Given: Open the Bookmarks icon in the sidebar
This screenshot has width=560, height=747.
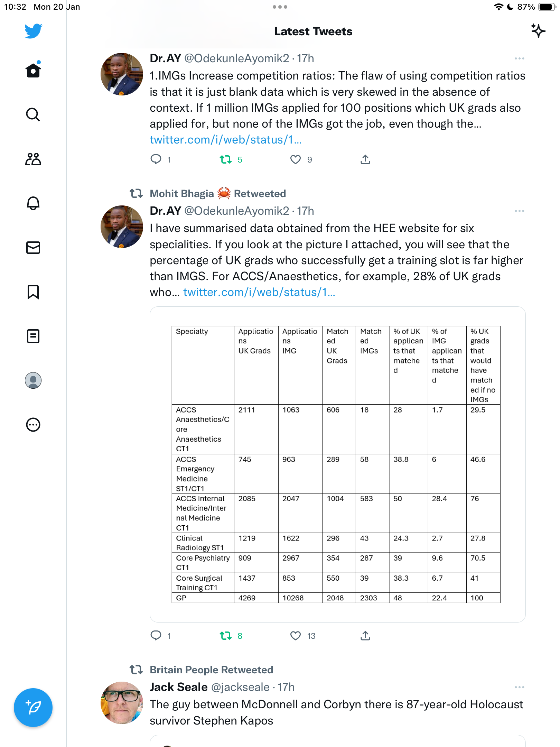Looking at the screenshot, I should click(33, 292).
